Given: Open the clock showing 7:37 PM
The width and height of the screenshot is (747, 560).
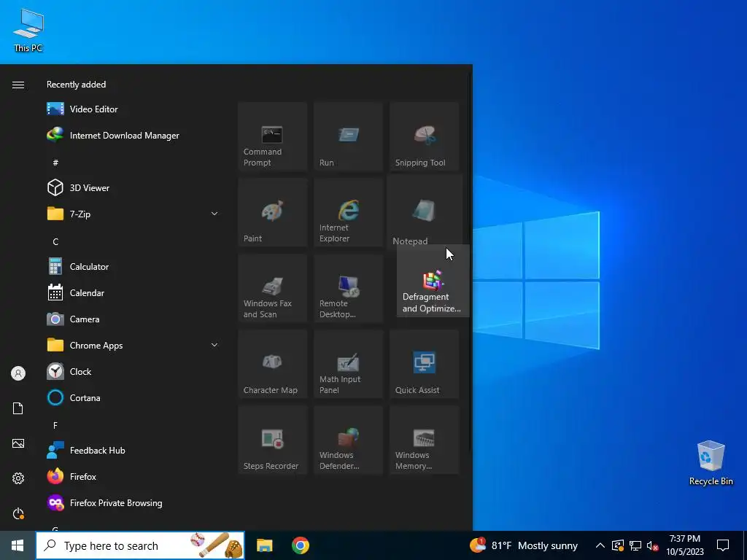Looking at the screenshot, I should click(x=684, y=545).
